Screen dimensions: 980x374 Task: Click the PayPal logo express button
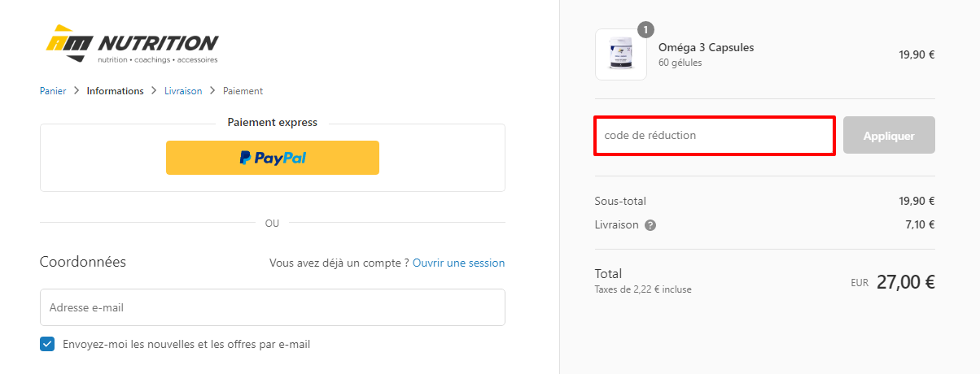click(273, 158)
